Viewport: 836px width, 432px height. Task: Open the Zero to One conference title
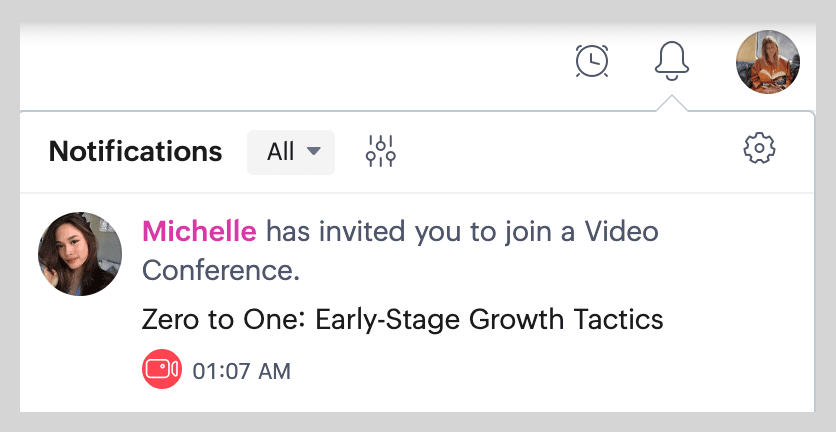403,320
